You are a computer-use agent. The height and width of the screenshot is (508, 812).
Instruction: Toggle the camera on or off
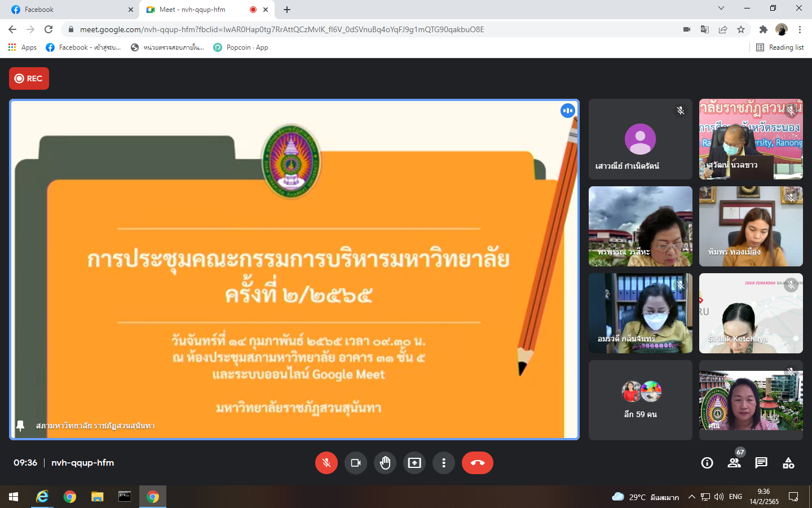356,463
